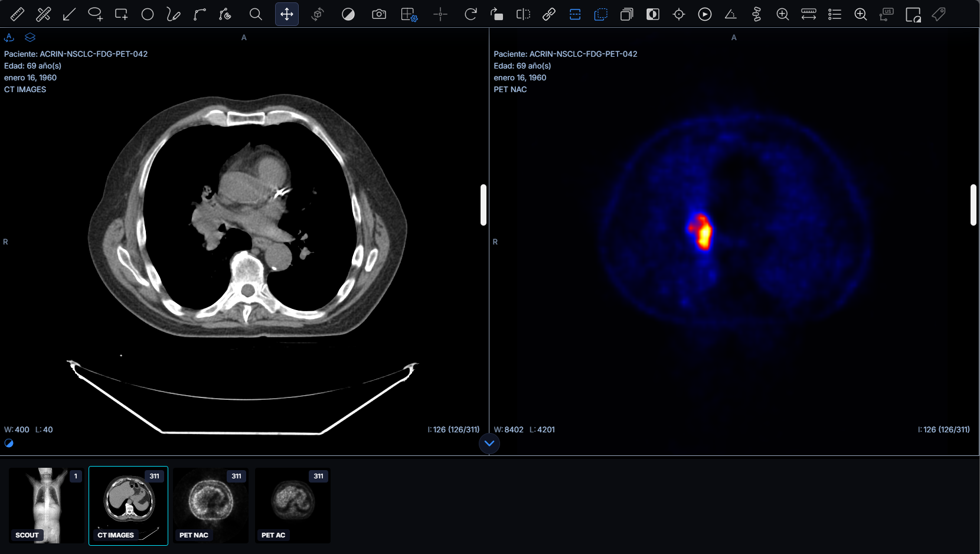980x554 pixels.
Task: Click the viewport overlay square icon
Action: (913, 14)
